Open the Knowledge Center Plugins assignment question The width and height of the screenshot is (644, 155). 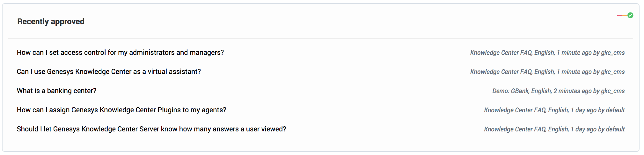pos(121,110)
